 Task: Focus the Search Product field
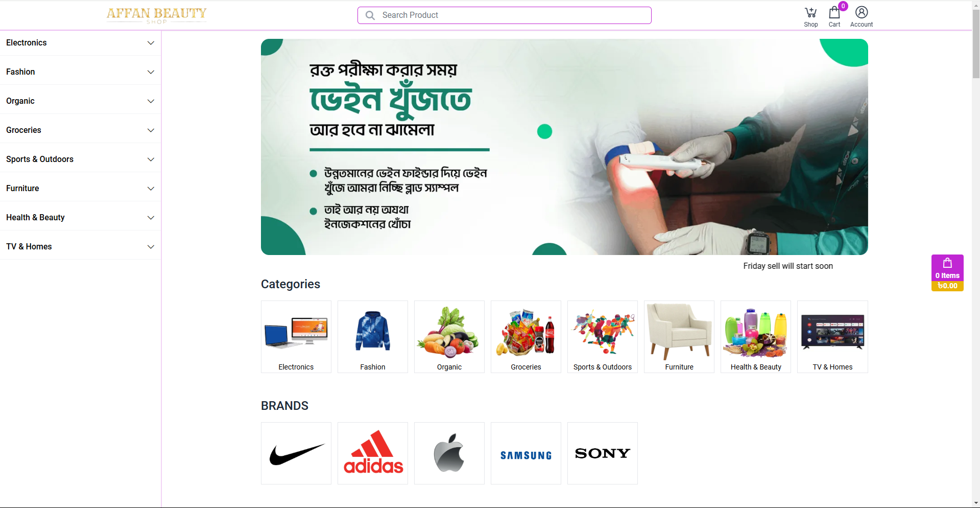tap(505, 15)
